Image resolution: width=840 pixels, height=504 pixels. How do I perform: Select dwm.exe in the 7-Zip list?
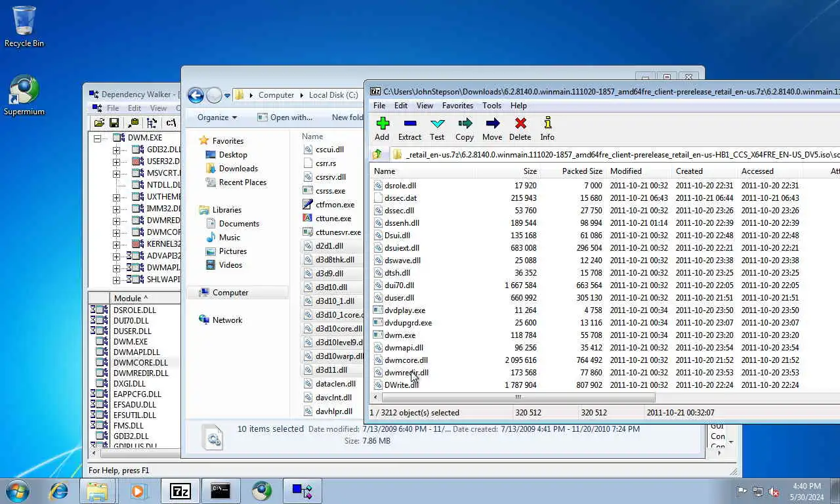[x=400, y=335]
